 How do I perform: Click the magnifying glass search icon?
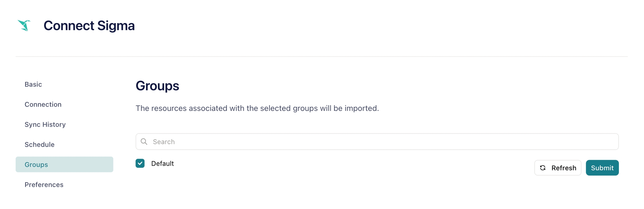tap(144, 142)
